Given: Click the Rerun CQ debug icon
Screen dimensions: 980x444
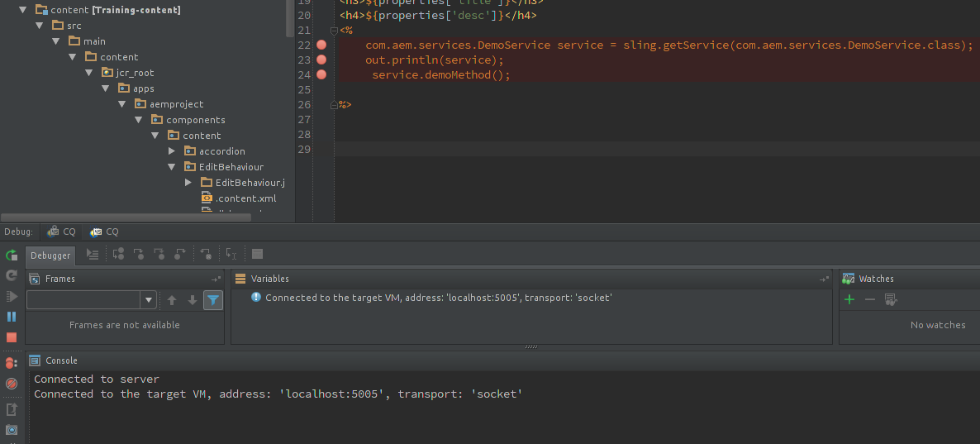Looking at the screenshot, I should (x=12, y=255).
